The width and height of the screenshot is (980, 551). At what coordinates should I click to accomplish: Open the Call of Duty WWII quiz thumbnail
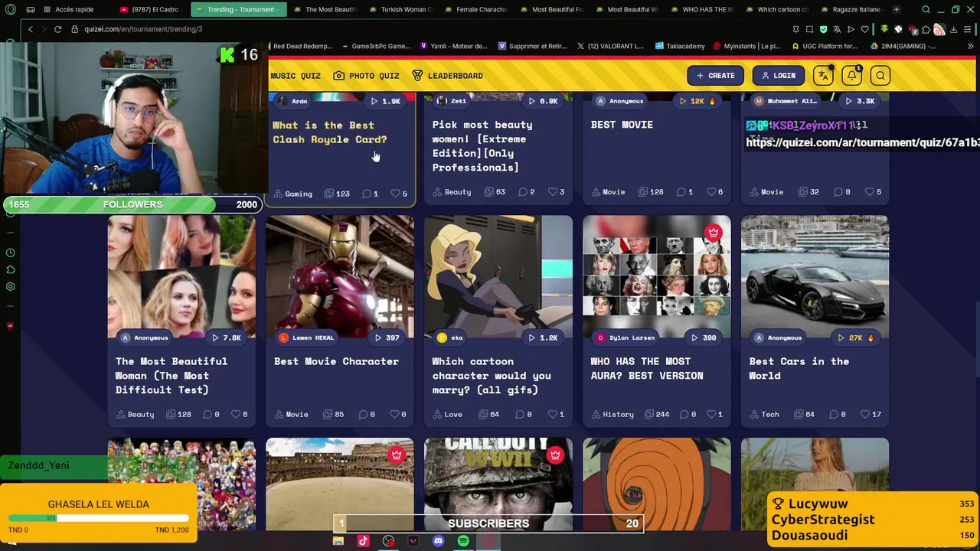point(498,484)
